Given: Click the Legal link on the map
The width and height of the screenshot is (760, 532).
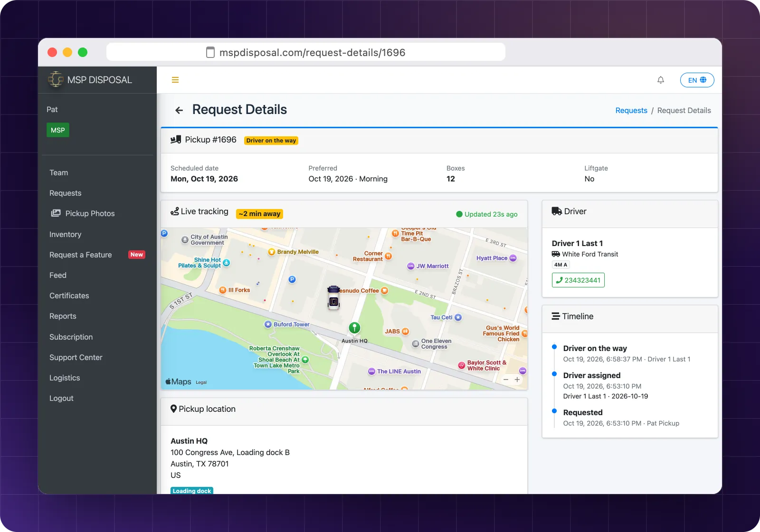Looking at the screenshot, I should [201, 382].
